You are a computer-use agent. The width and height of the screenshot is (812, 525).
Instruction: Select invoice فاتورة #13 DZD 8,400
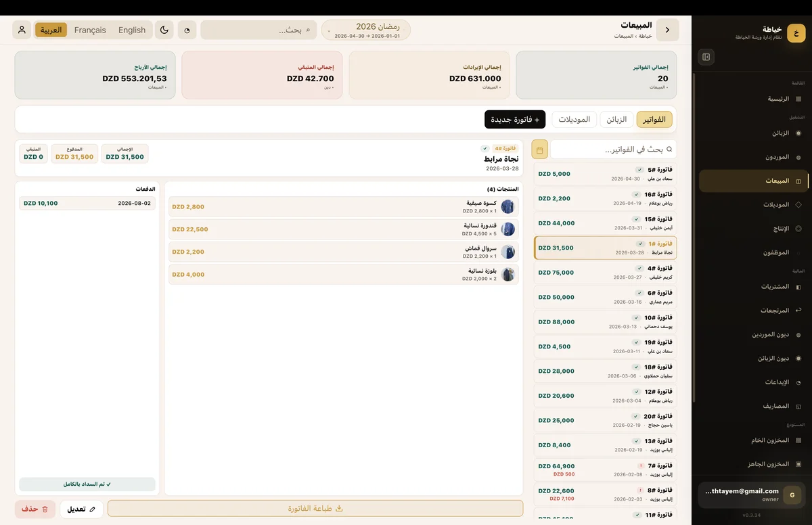point(605,445)
